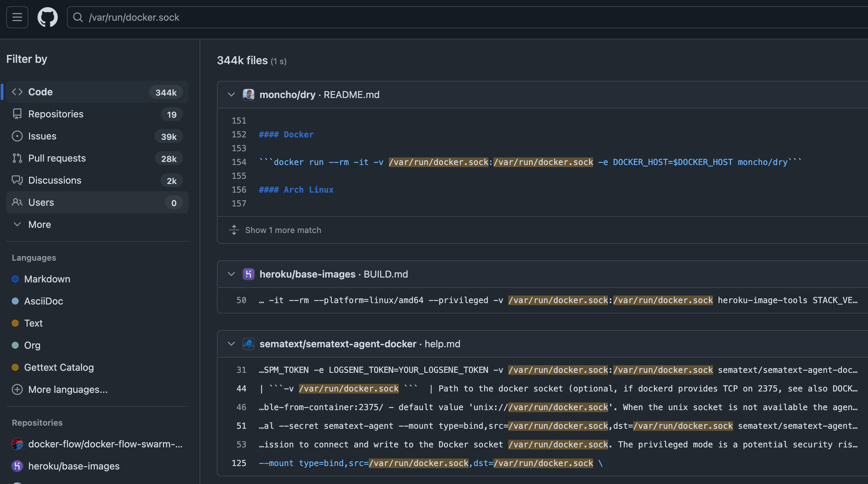Open the hamburger navigation menu
The image size is (868, 484).
coord(17,17)
